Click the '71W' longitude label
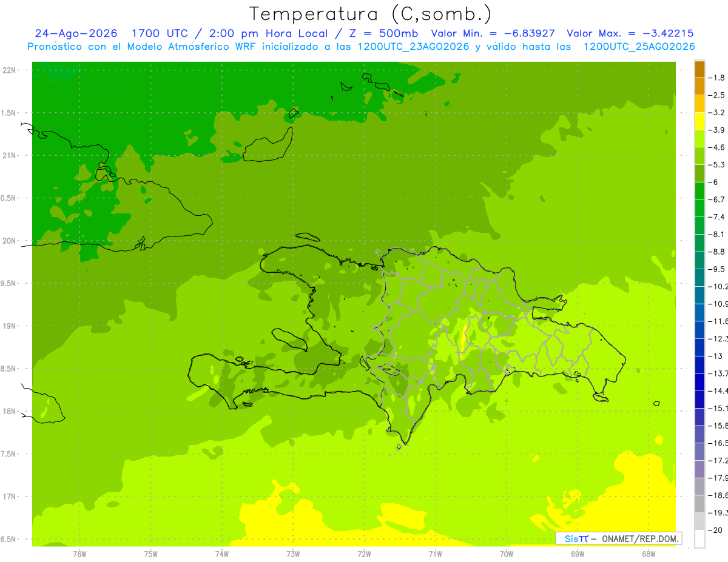The width and height of the screenshot is (728, 562). (x=435, y=554)
